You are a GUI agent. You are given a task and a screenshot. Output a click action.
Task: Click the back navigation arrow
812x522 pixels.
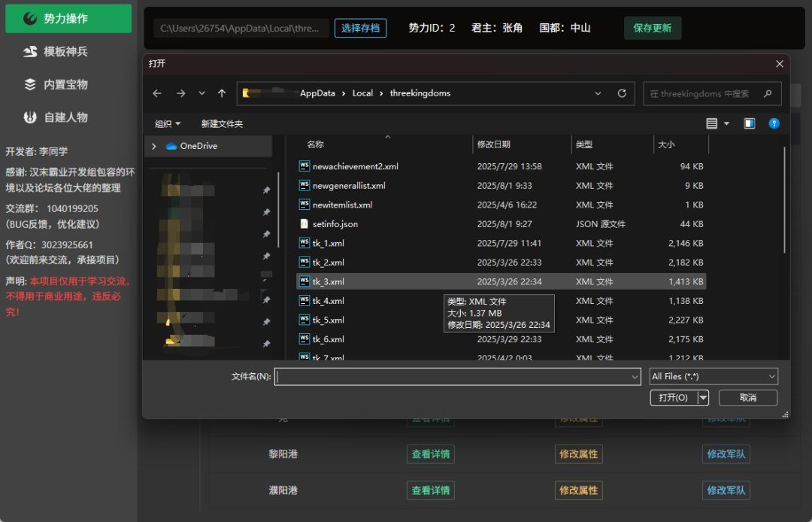pyautogui.click(x=157, y=93)
